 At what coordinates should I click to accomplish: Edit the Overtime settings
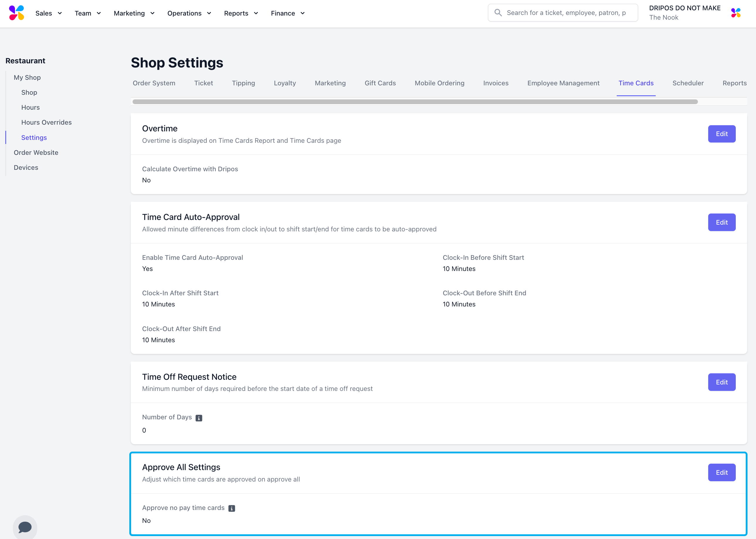(x=721, y=134)
